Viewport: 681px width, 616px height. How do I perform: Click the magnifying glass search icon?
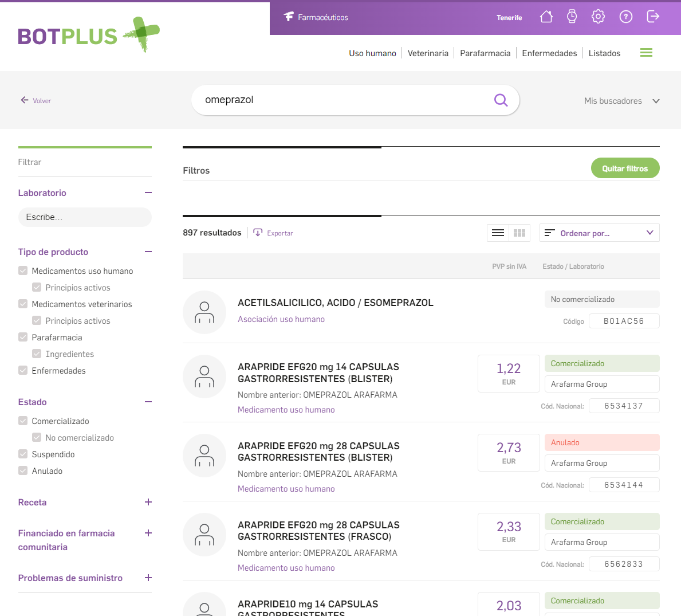(501, 100)
